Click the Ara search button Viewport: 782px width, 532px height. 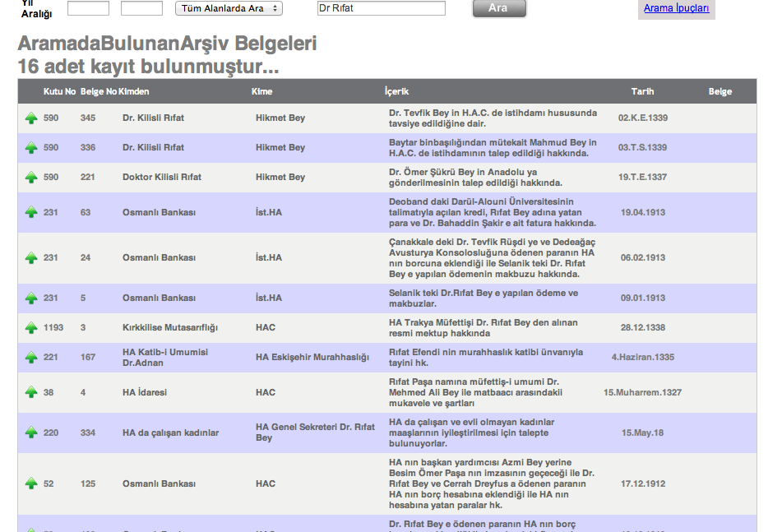[x=499, y=8]
